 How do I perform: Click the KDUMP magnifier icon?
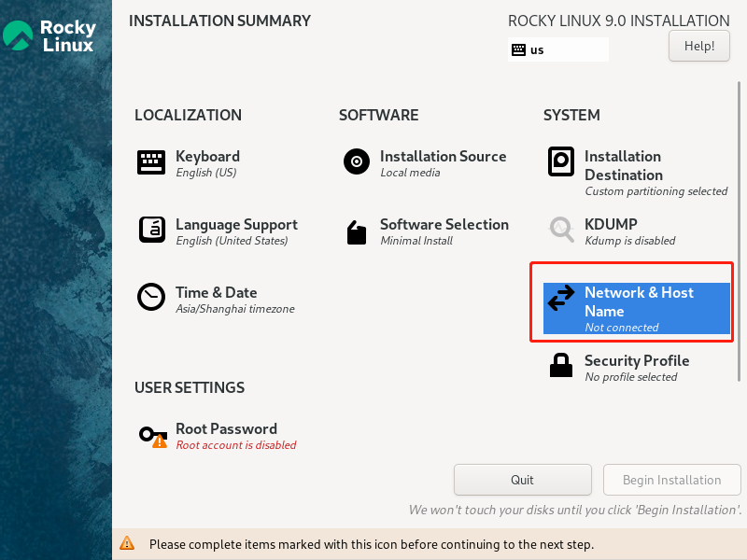(x=560, y=230)
